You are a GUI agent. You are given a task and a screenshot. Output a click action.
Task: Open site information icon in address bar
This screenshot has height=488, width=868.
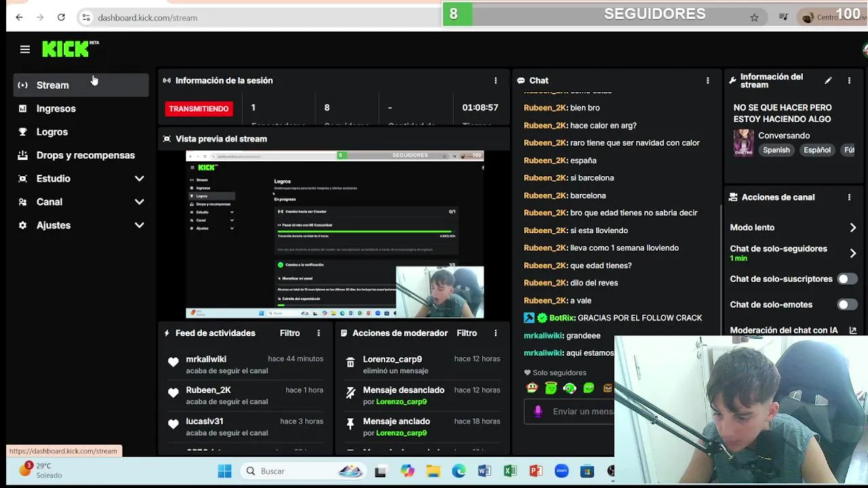(86, 18)
